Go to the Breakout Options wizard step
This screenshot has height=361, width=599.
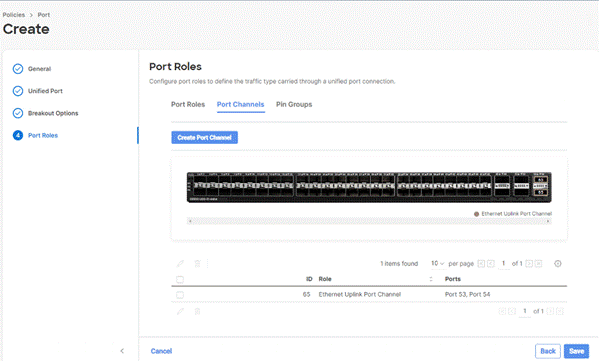53,113
